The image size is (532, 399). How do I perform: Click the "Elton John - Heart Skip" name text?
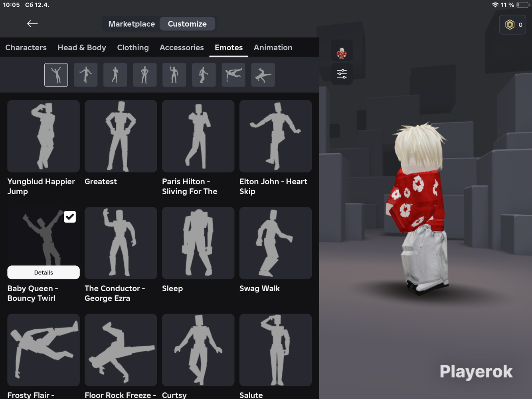tap(273, 186)
